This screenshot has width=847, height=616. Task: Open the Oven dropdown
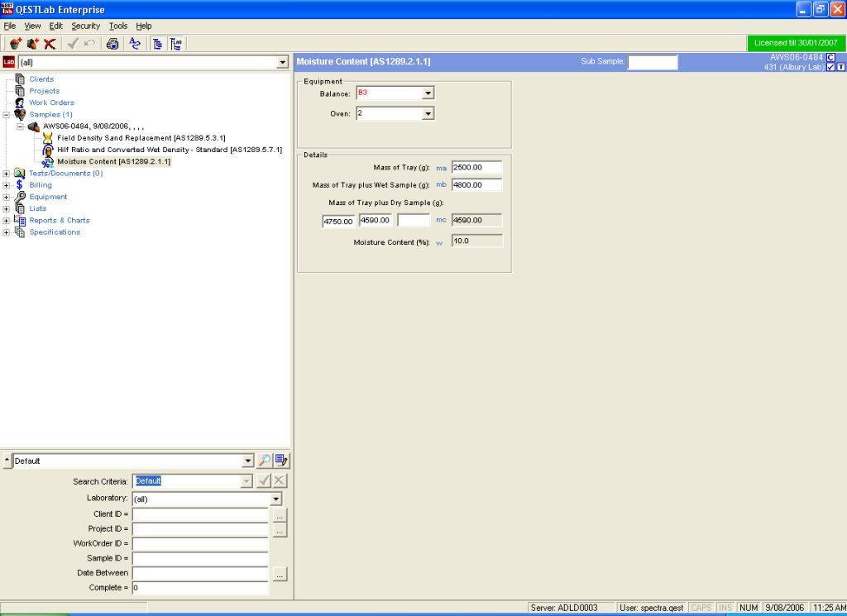[428, 114]
